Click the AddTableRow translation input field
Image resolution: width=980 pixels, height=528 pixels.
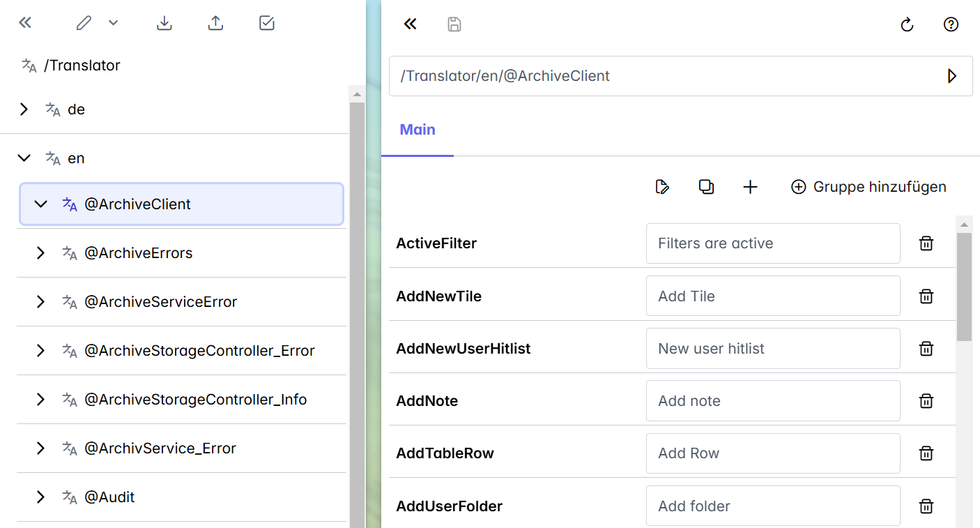click(772, 453)
